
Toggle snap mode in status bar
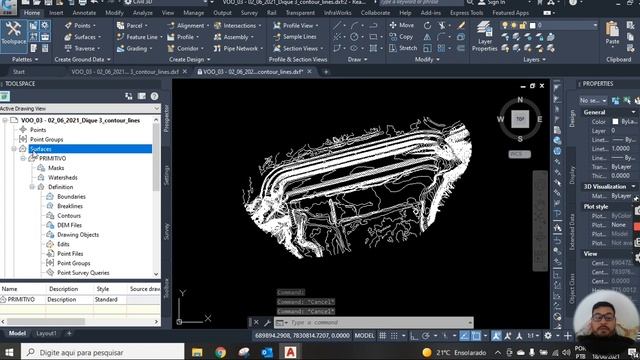[394, 336]
